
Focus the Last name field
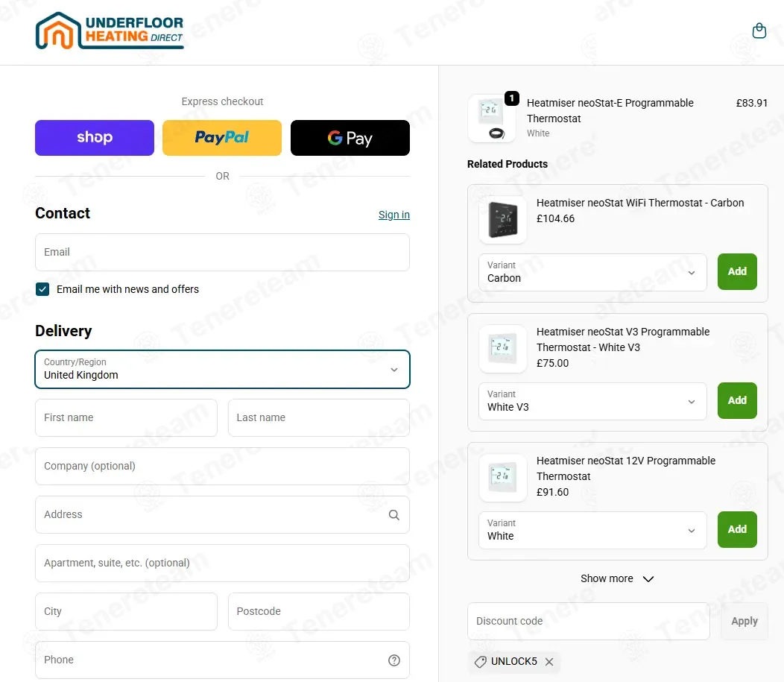(319, 417)
